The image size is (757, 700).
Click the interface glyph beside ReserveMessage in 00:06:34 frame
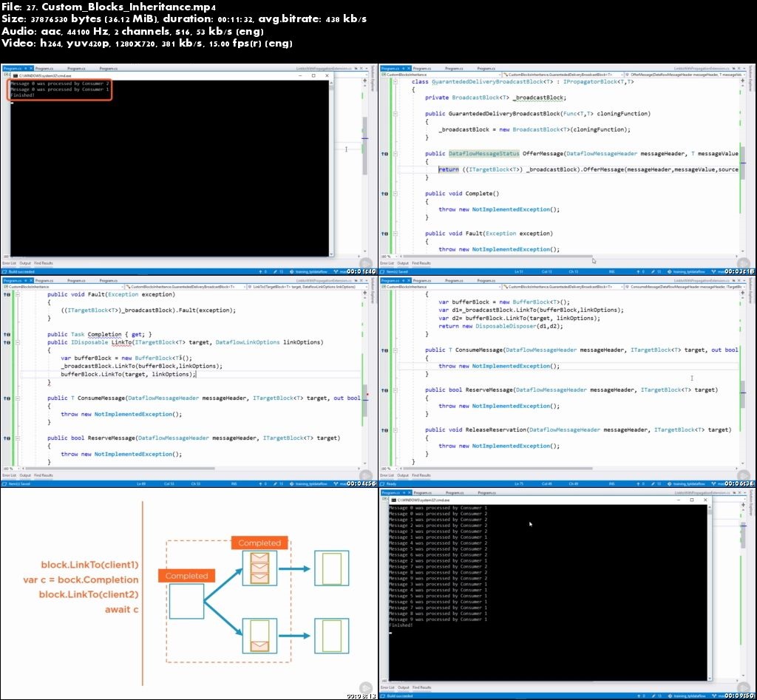point(384,390)
